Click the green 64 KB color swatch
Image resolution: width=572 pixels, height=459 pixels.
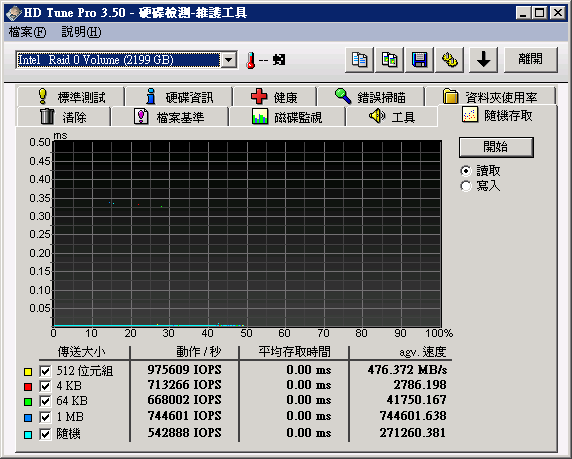point(28,402)
